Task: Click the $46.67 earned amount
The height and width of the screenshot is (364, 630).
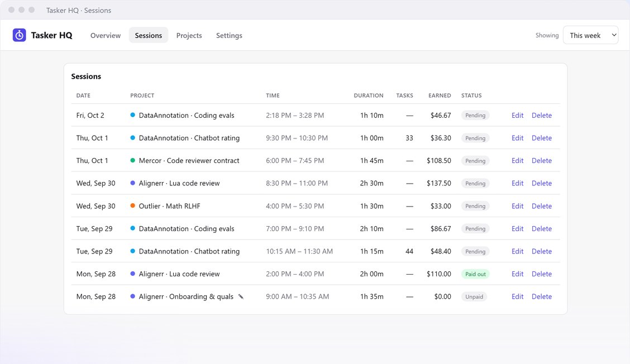Action: pyautogui.click(x=441, y=116)
